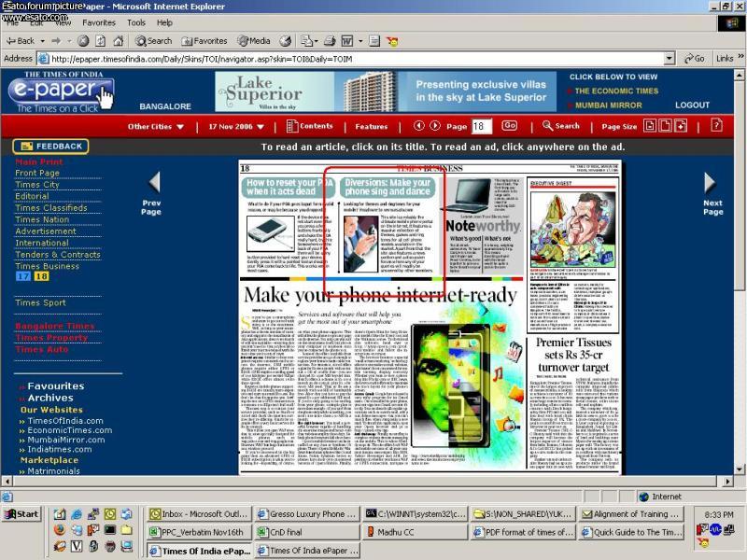Go to previous page using left arrow circle

pos(418,126)
